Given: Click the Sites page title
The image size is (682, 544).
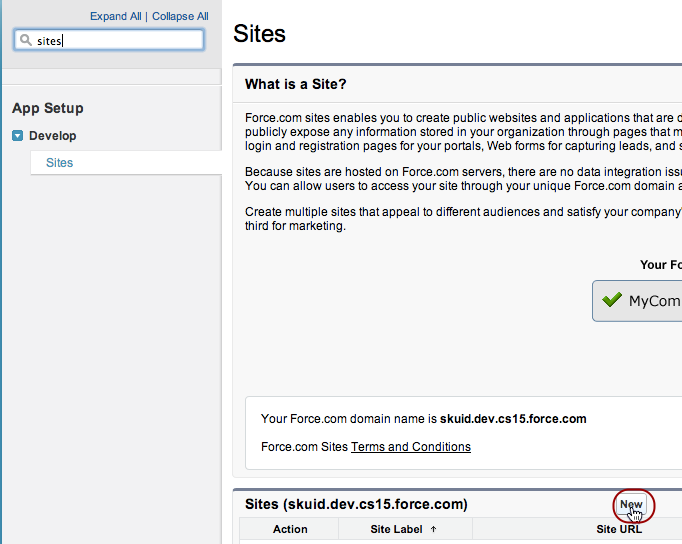Looking at the screenshot, I should click(x=259, y=33).
